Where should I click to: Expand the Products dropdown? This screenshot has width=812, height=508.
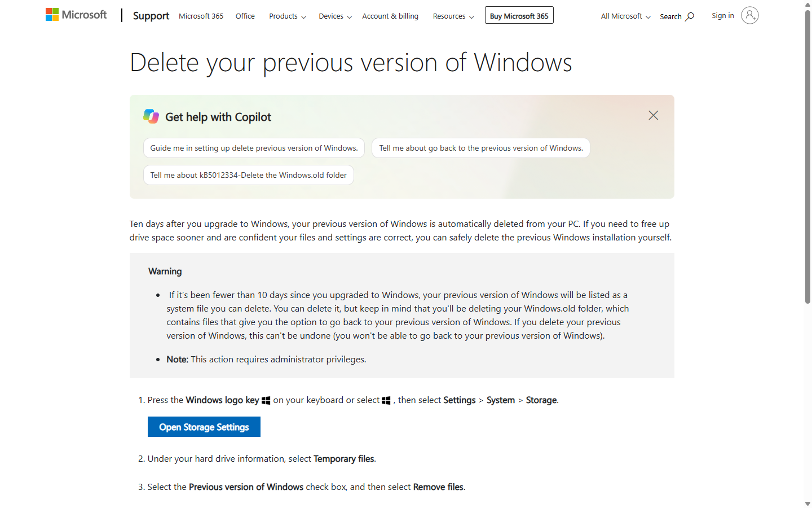288,16
